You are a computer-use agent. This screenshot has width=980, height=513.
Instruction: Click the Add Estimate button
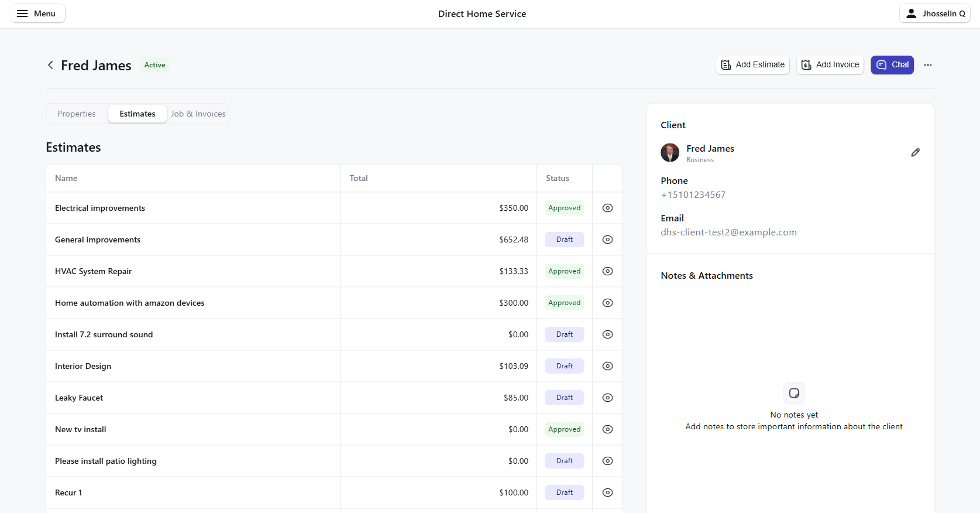pyautogui.click(x=752, y=65)
